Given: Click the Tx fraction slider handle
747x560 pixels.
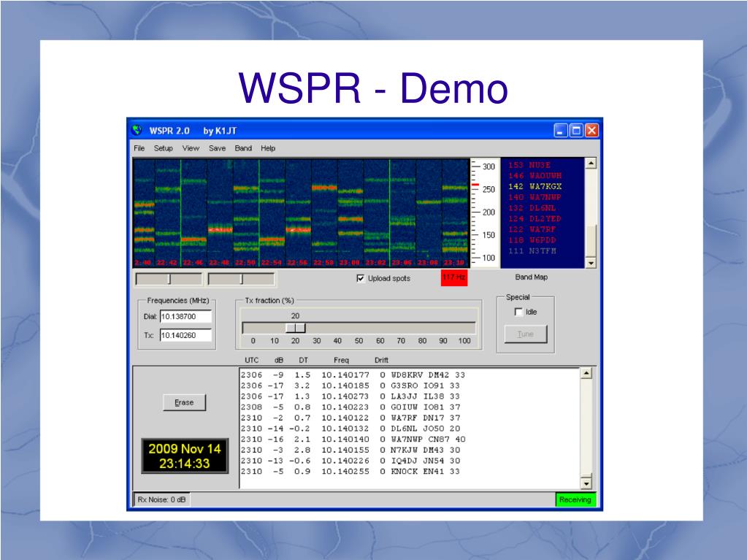Looking at the screenshot, I should [x=296, y=328].
